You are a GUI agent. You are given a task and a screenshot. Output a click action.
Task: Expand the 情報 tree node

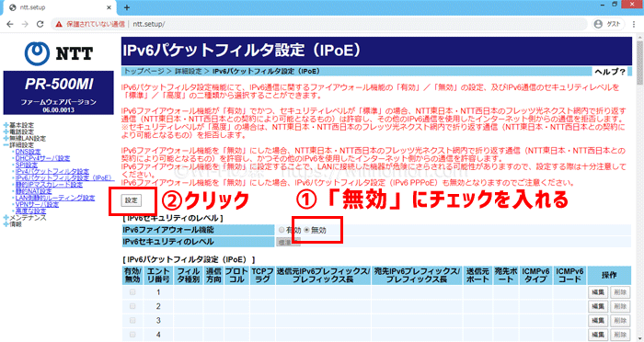coord(6,224)
